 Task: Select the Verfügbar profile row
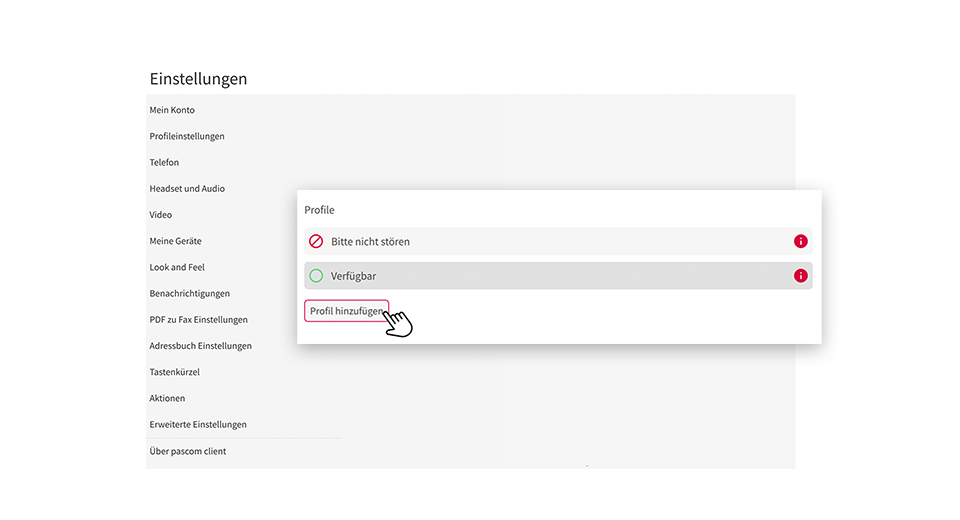[x=558, y=276]
